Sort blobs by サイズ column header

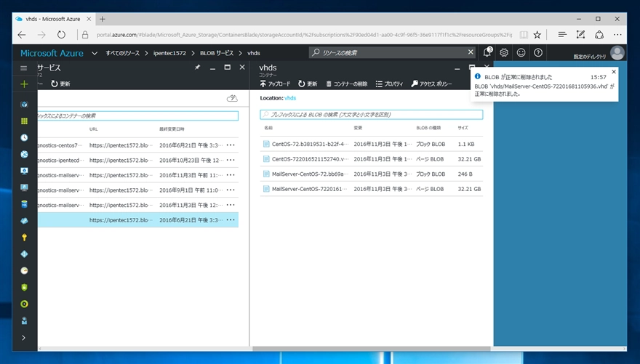pyautogui.click(x=463, y=128)
